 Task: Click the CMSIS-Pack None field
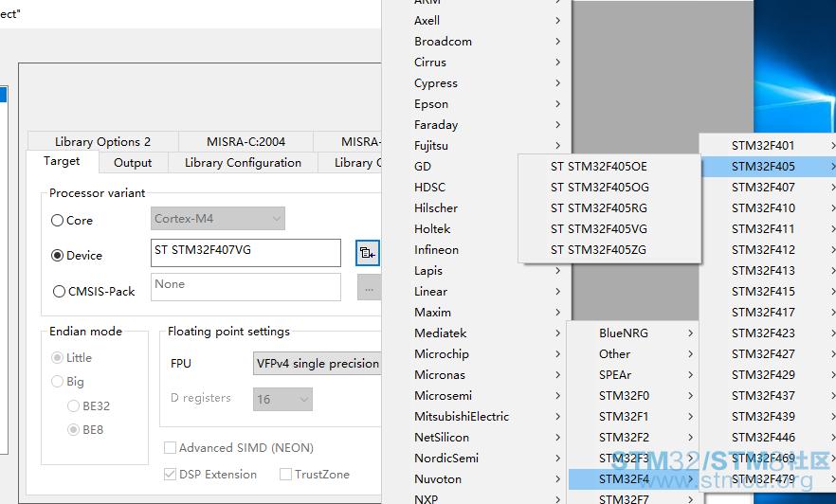click(245, 287)
